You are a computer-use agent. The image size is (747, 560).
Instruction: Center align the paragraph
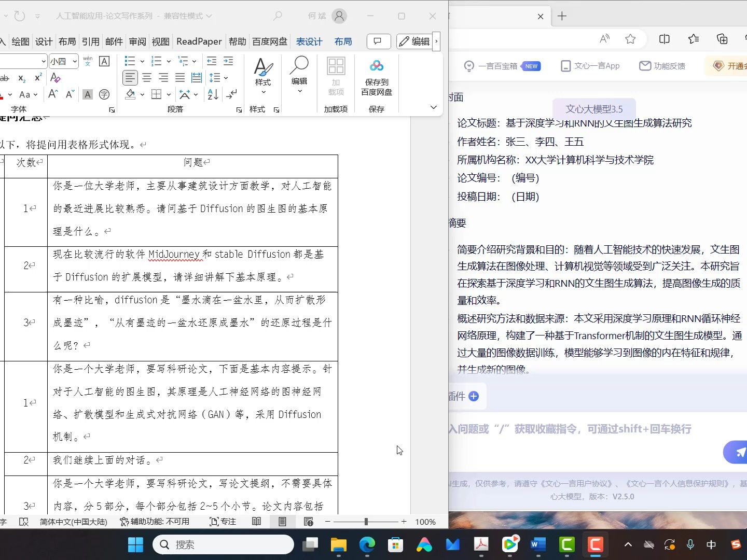click(147, 78)
